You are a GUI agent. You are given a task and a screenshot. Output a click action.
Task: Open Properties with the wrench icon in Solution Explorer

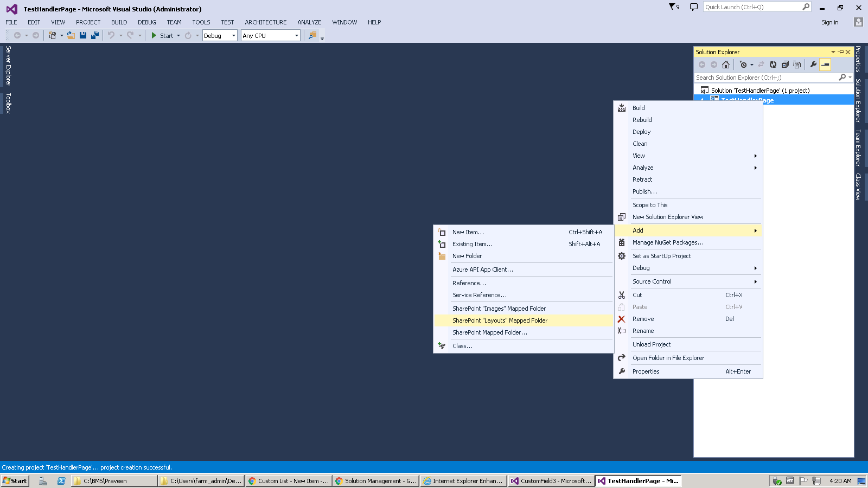[813, 65]
